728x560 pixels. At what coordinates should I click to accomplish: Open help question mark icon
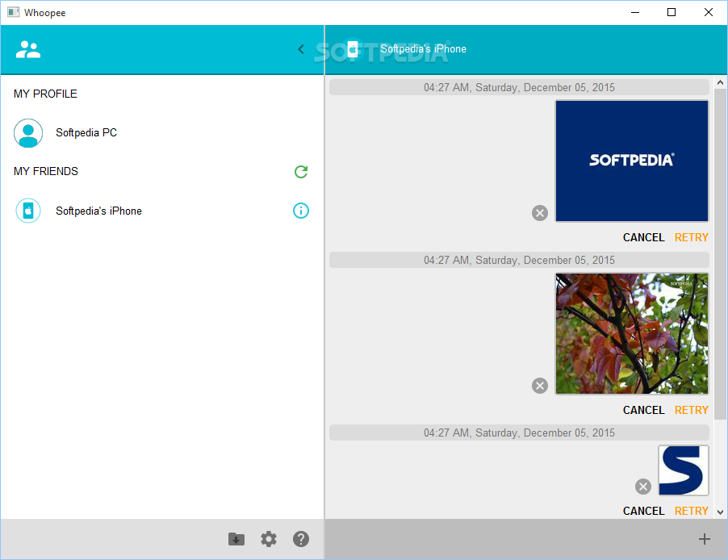(x=301, y=539)
